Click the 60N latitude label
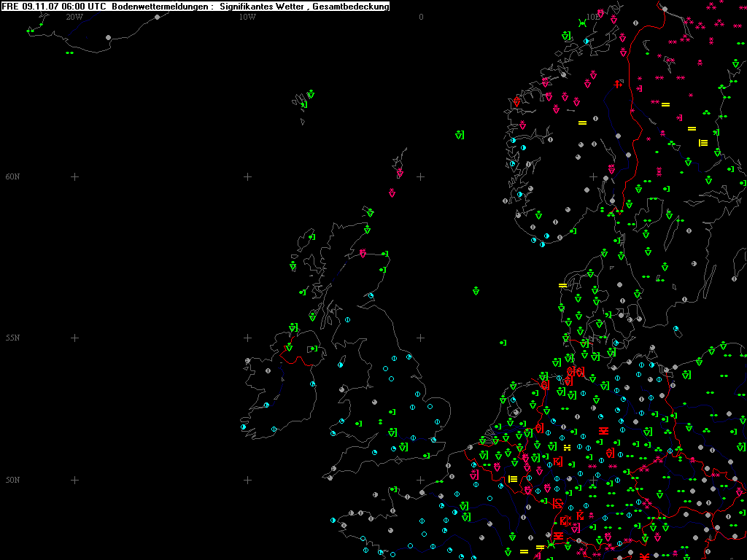 [13, 176]
